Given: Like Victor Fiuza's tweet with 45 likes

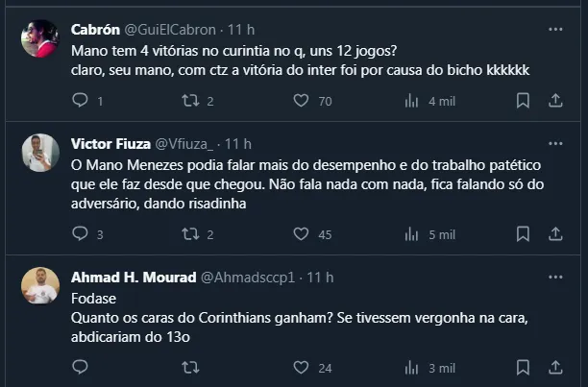Looking at the screenshot, I should pyautogui.click(x=301, y=233).
